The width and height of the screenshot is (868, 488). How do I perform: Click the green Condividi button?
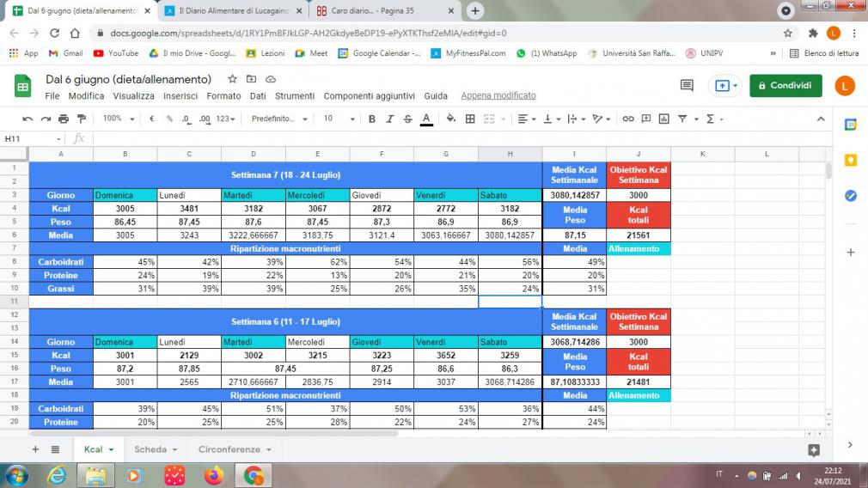click(785, 86)
